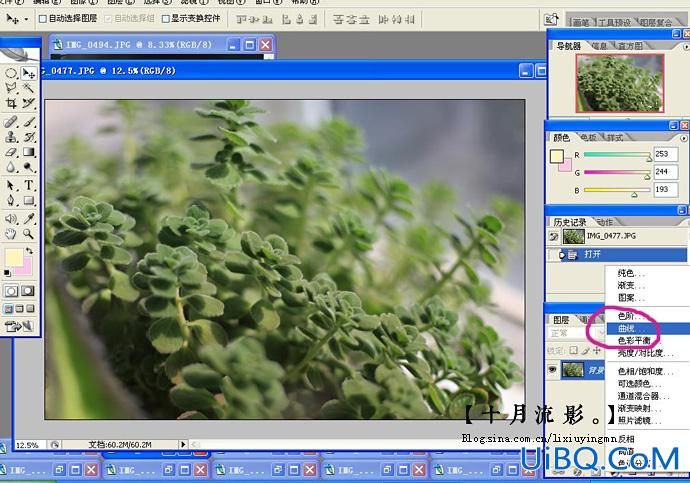Select the Magic Wand tool

[29, 88]
